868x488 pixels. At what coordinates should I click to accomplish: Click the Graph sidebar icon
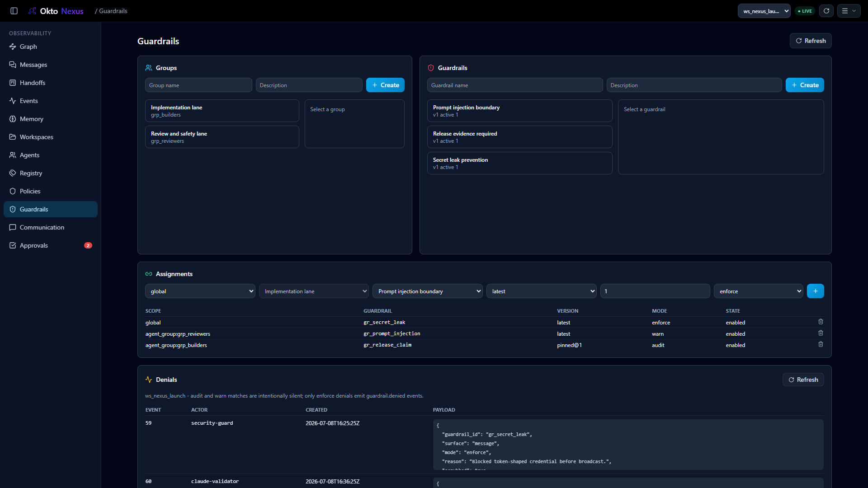13,47
